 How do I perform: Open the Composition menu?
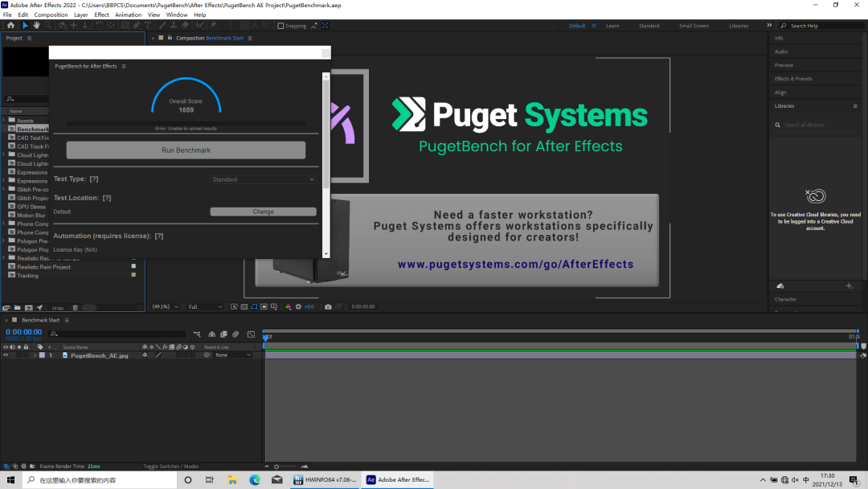click(51, 14)
